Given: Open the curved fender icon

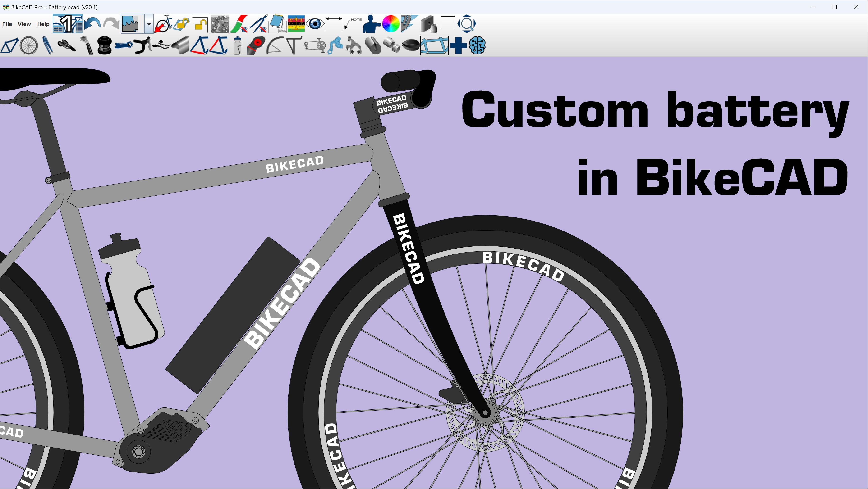Looking at the screenshot, I should [275, 45].
